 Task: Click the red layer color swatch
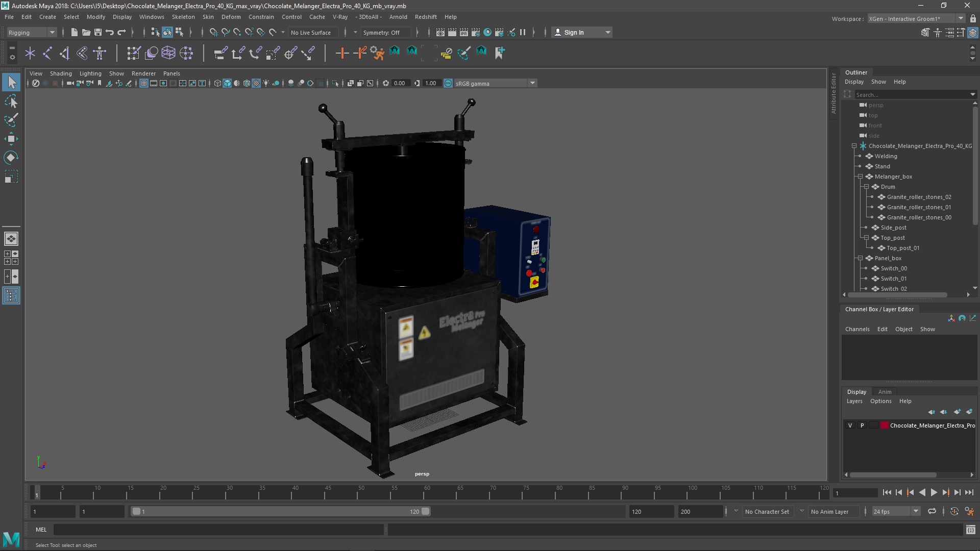click(884, 425)
